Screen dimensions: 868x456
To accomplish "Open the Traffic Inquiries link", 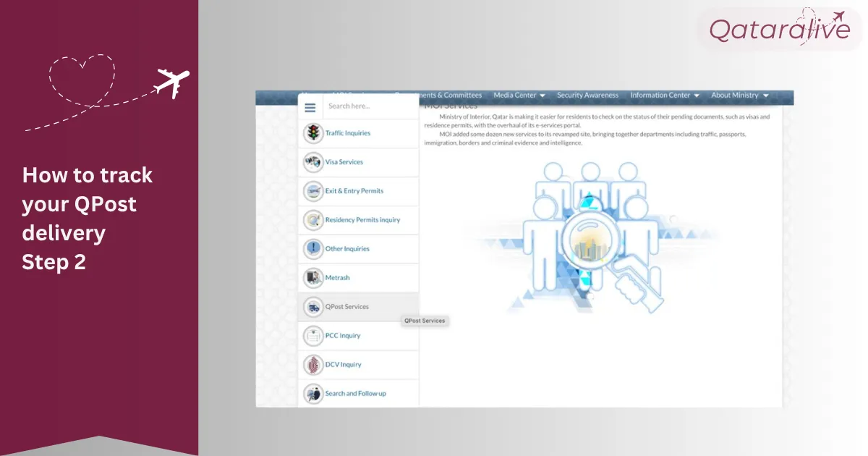I will point(348,133).
